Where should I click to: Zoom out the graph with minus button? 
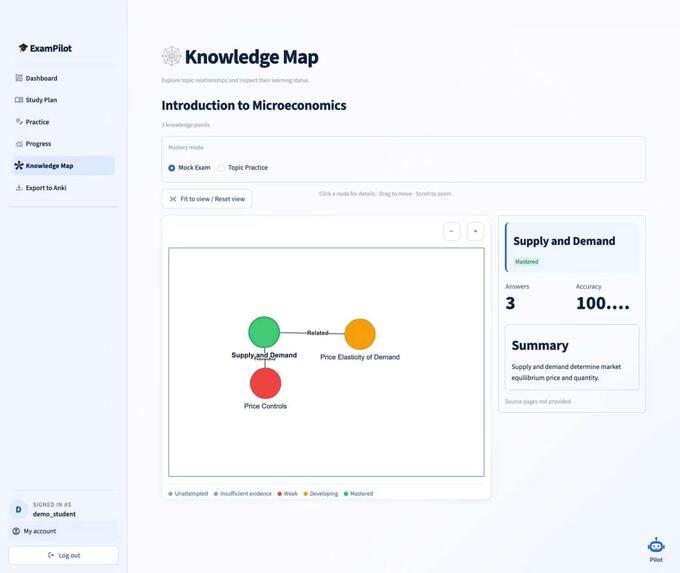[451, 231]
